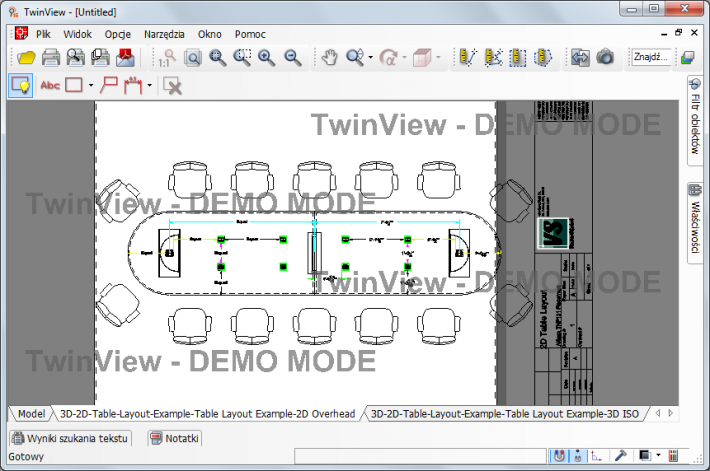Switch to the Model tab
The height and width of the screenshot is (471, 710).
(31, 414)
